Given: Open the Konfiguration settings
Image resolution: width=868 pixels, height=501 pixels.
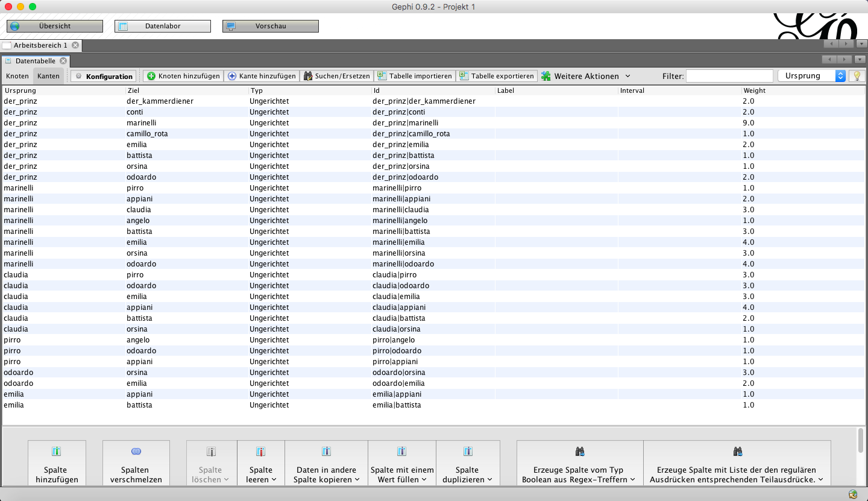Looking at the screenshot, I should (104, 76).
